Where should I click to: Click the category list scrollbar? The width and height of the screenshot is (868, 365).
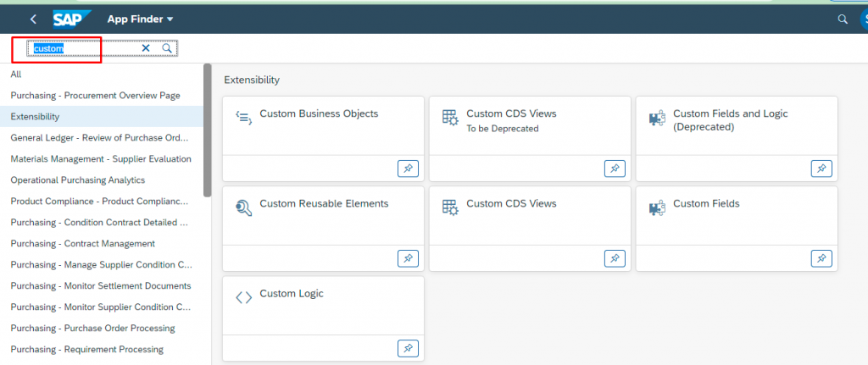(x=208, y=130)
